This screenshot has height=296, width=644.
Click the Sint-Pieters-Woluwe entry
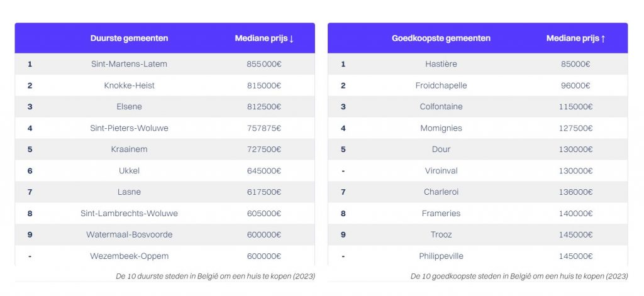click(x=129, y=128)
